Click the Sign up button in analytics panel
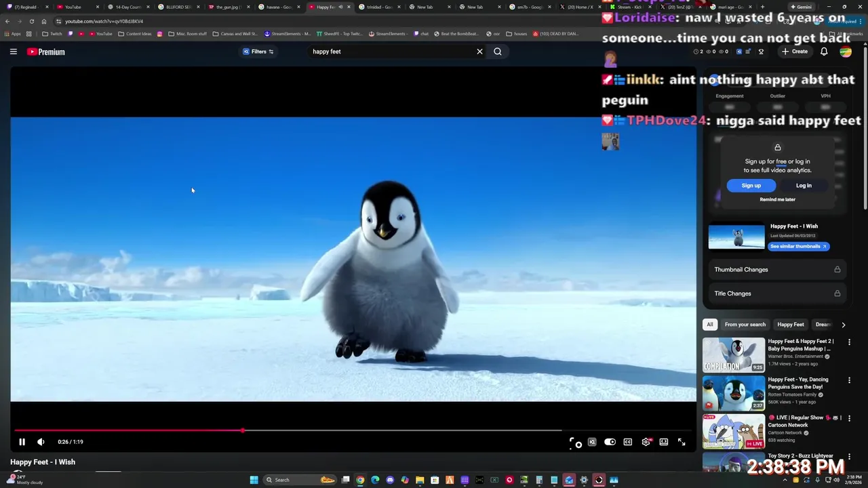The image size is (868, 488). click(x=751, y=185)
